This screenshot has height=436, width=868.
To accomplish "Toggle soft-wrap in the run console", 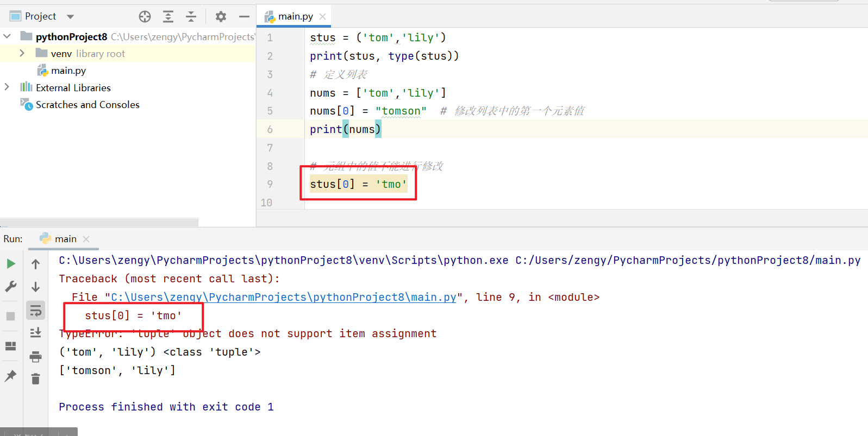I will click(36, 311).
